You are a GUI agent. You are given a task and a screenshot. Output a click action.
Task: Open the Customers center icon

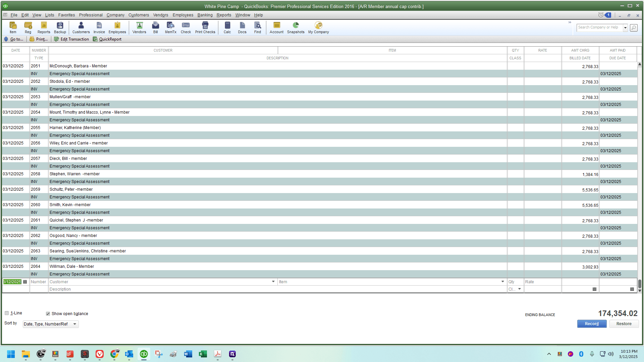click(81, 27)
